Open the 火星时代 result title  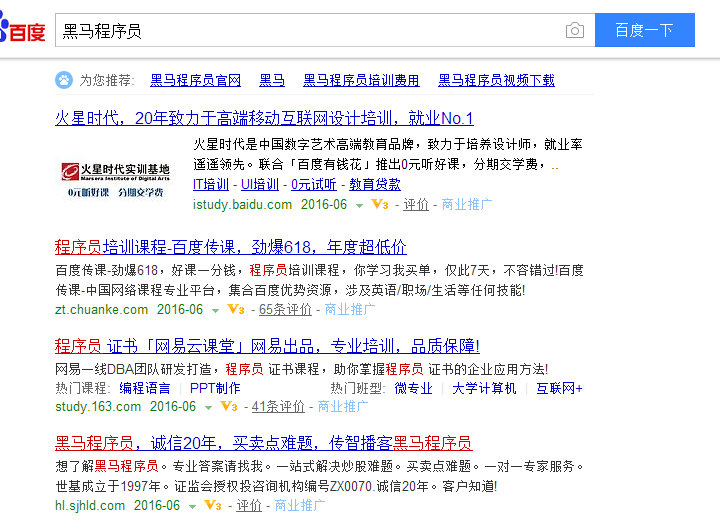tap(264, 118)
